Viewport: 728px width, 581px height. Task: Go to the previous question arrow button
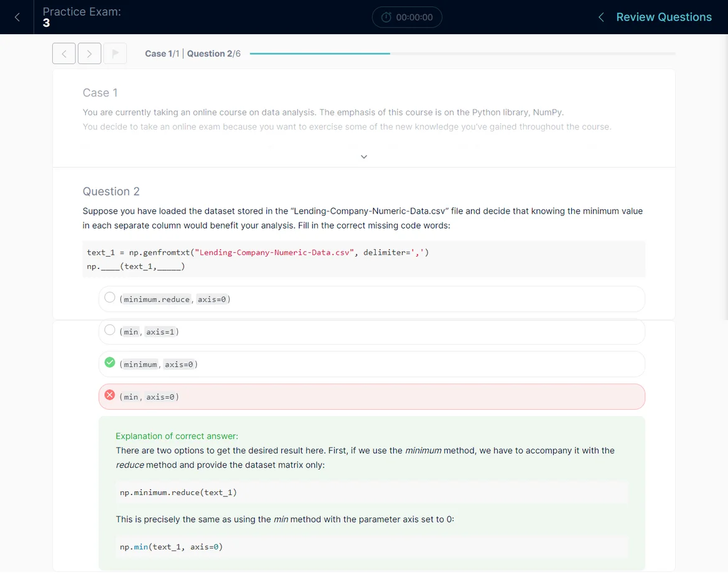64,54
